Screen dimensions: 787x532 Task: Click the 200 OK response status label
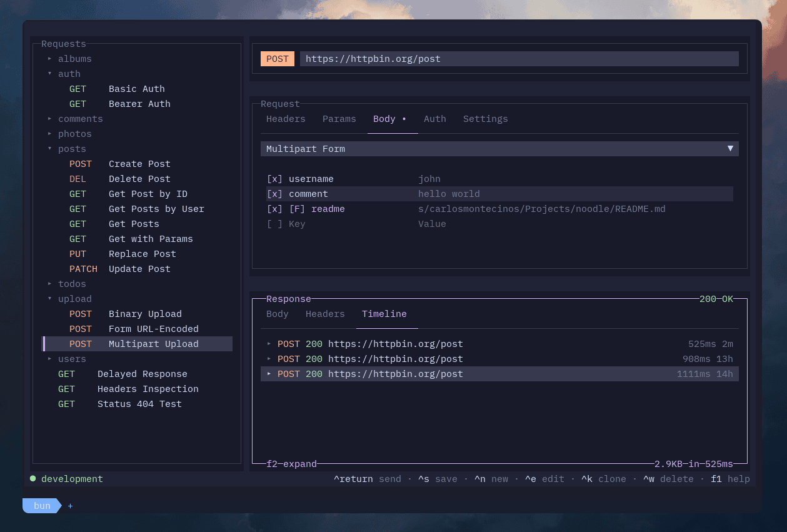[x=716, y=299]
